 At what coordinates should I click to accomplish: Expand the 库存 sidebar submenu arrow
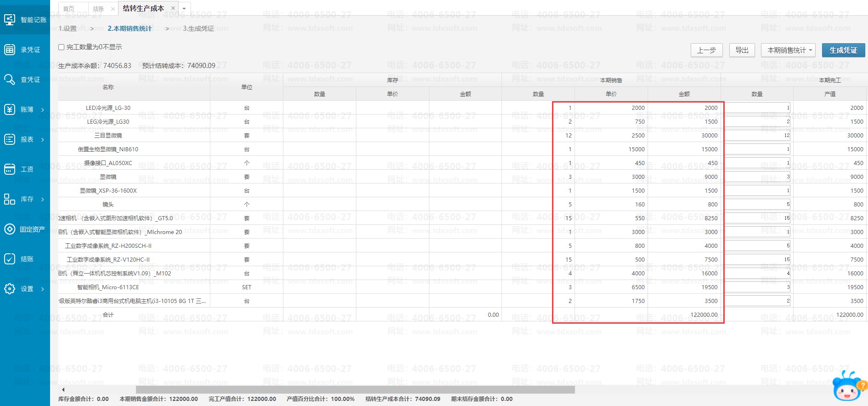pyautogui.click(x=43, y=200)
